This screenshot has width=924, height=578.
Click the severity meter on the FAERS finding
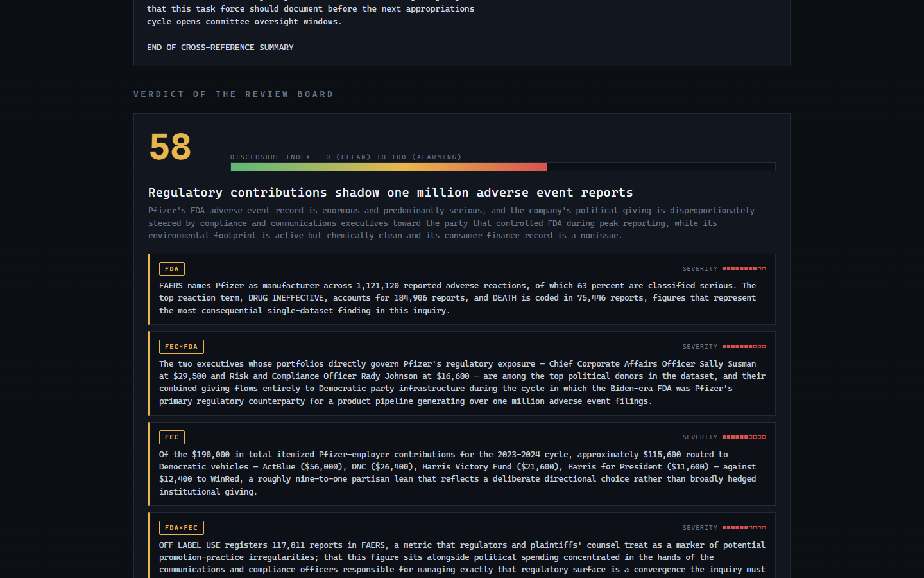click(744, 269)
